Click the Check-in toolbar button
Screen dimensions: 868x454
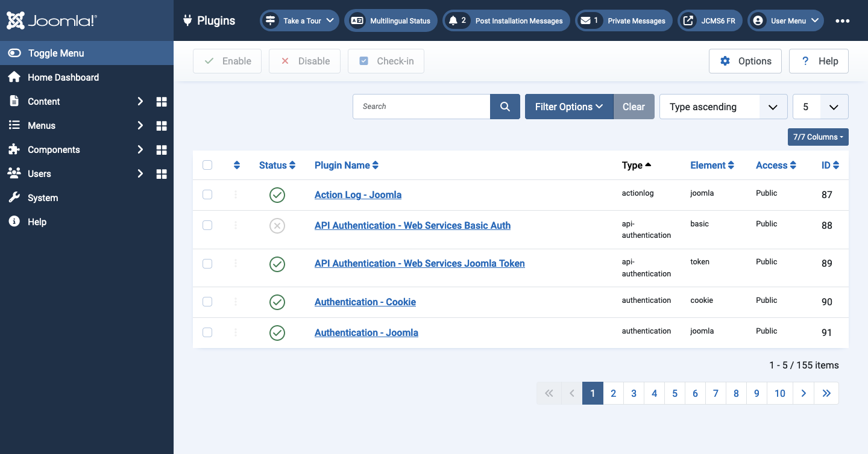(x=386, y=61)
